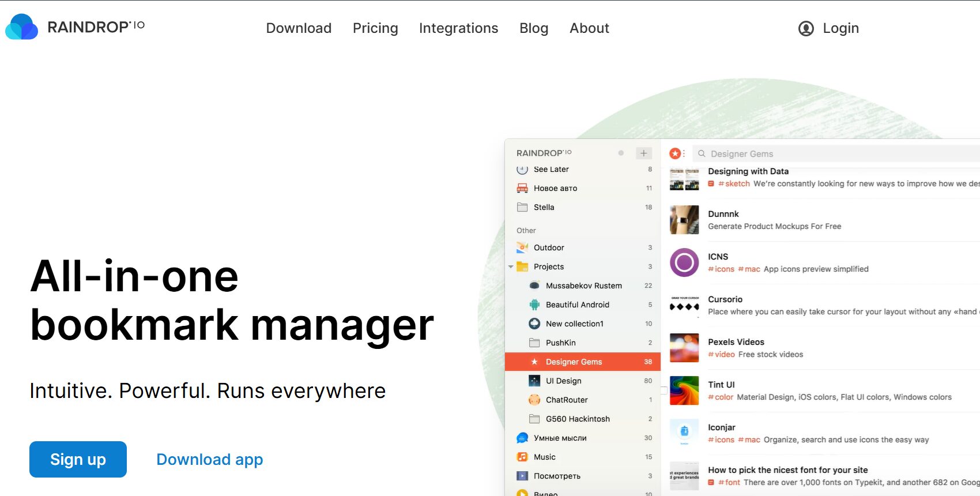Open the Dunnnk bookmark thumbnail

coord(684,220)
